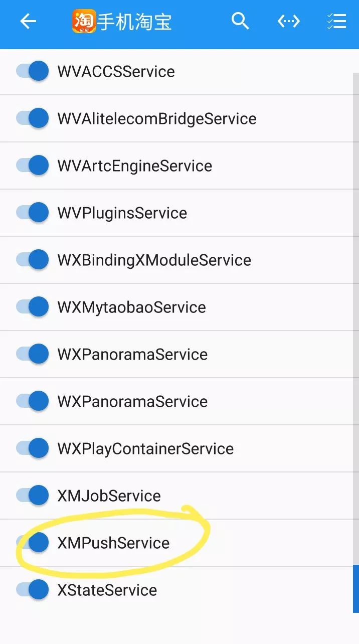Viewport: 359px width, 644px height.
Task: Switch off WVPluginsService
Action: 33,213
